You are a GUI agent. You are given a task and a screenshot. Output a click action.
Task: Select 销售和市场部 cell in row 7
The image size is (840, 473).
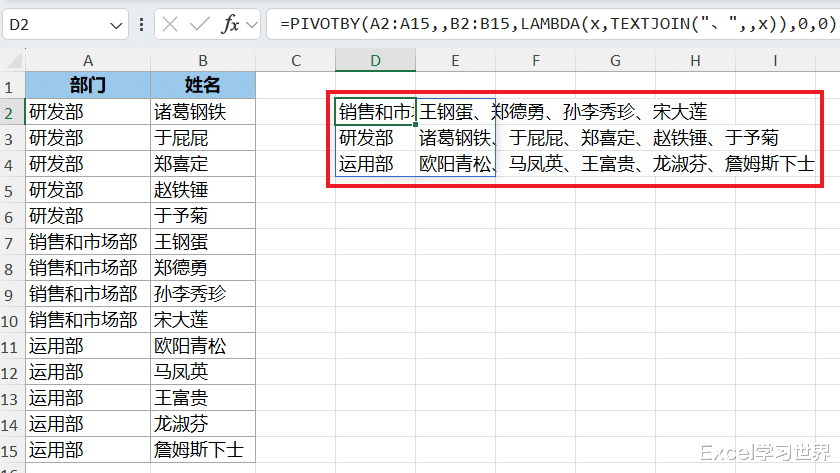88,242
